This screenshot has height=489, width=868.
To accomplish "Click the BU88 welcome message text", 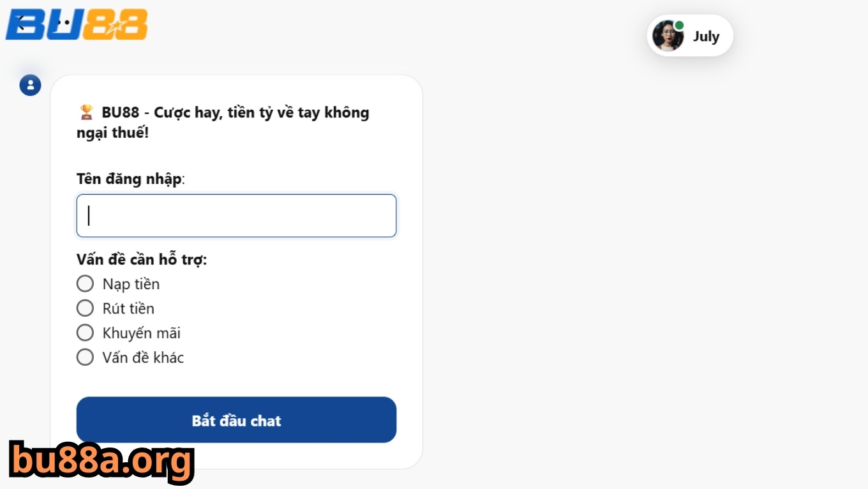I will coord(222,123).
